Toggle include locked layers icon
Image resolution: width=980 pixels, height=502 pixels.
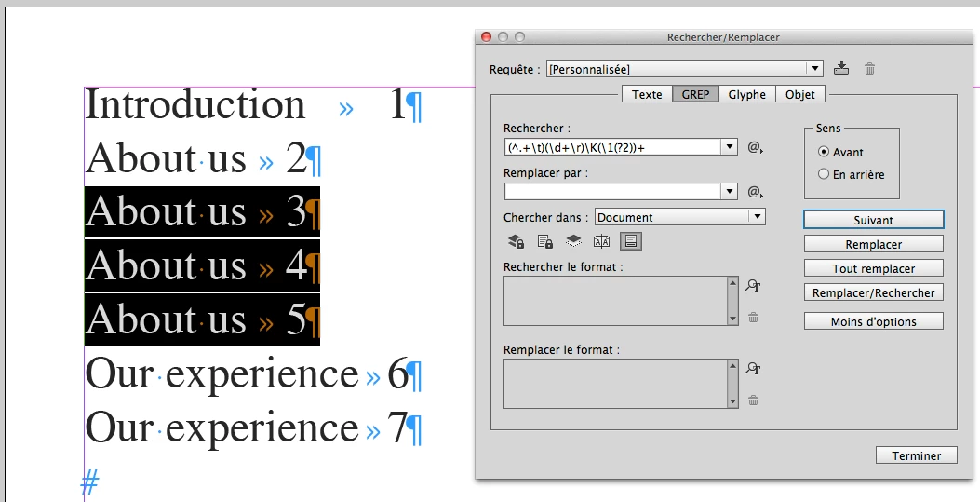[x=516, y=241]
